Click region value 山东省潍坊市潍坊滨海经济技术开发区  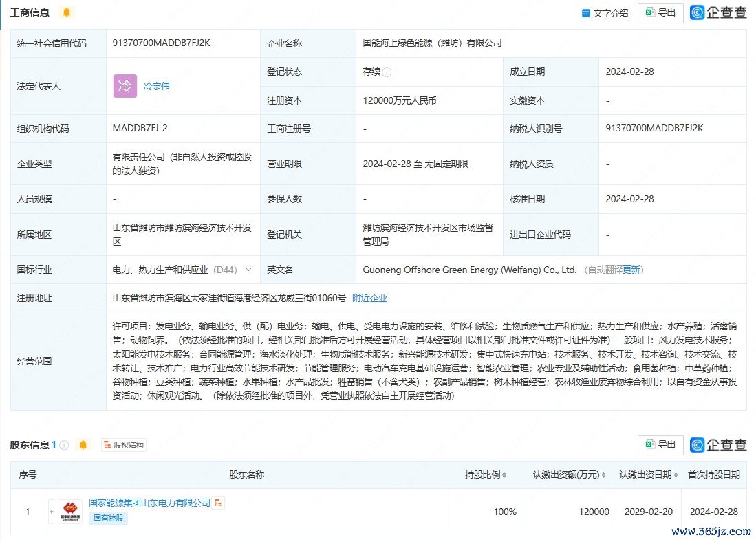[x=182, y=235]
